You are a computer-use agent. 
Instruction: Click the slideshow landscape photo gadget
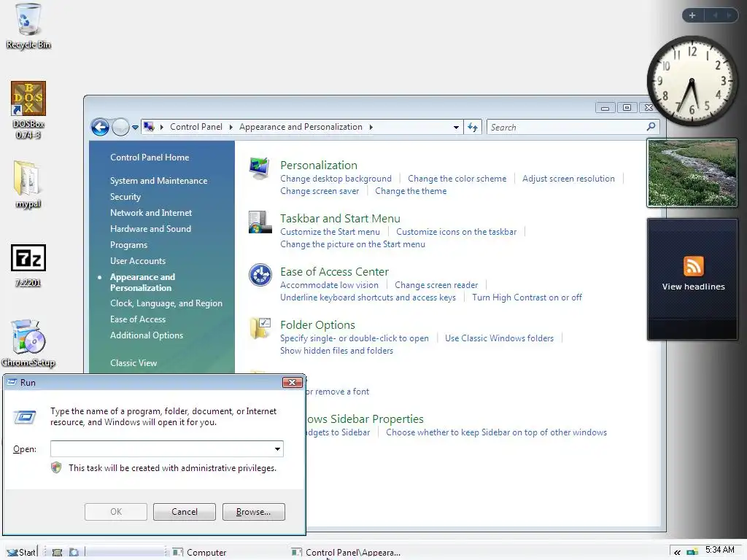692,173
